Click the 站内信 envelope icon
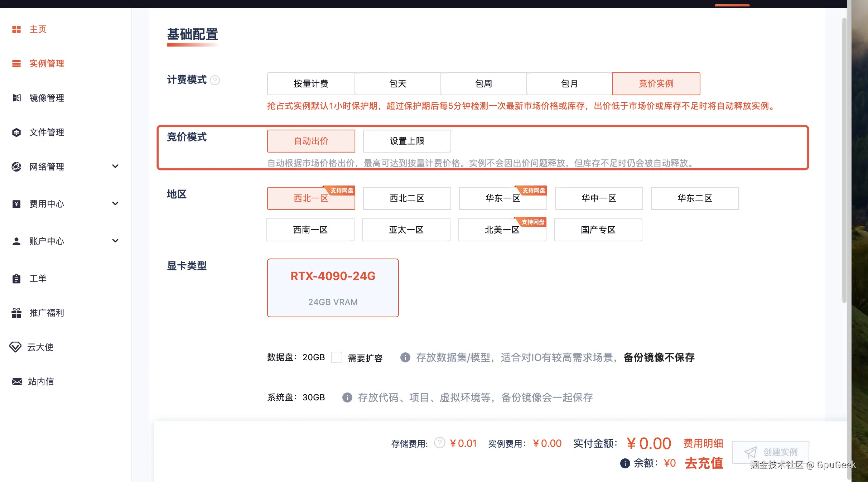The image size is (868, 482). point(17,382)
